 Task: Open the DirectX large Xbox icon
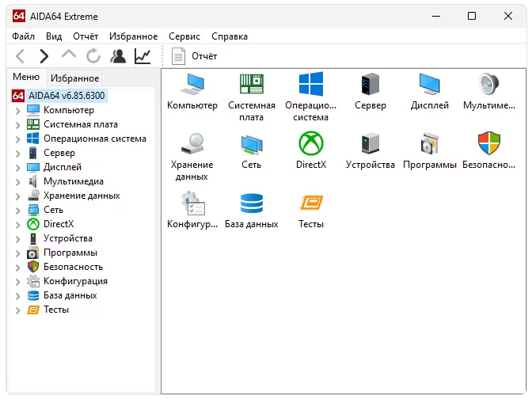[x=311, y=143]
